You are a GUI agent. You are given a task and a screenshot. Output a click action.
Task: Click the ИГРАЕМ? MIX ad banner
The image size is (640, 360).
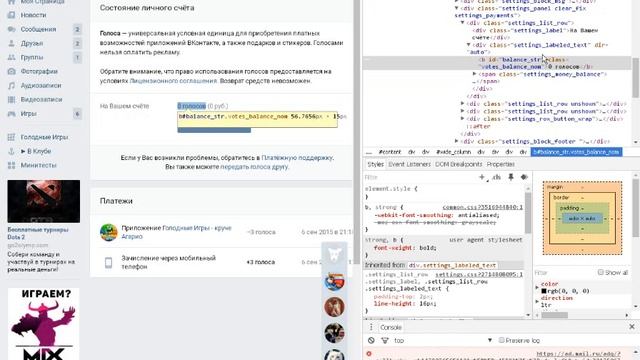44,324
